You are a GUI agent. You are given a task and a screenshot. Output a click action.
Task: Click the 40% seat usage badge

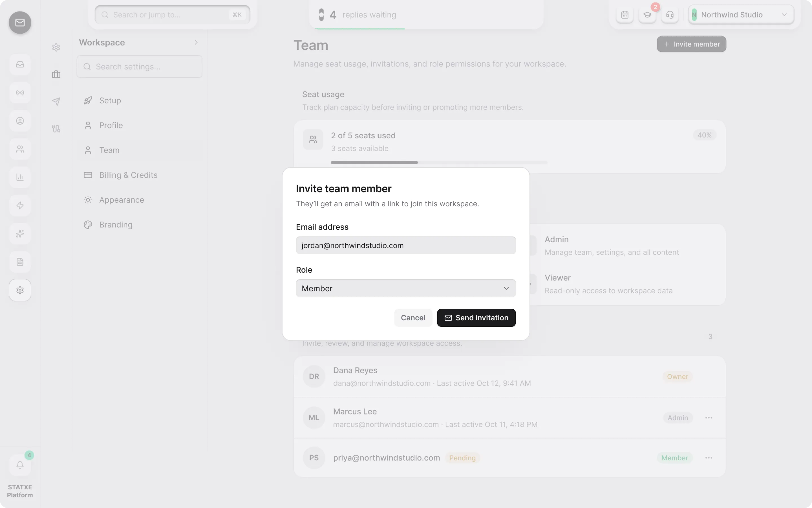704,135
